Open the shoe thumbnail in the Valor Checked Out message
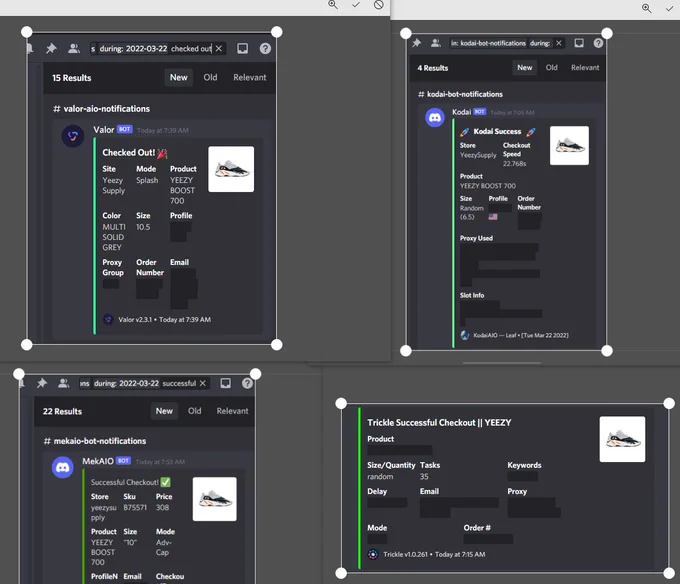Image resolution: width=680 pixels, height=584 pixels. (x=231, y=169)
